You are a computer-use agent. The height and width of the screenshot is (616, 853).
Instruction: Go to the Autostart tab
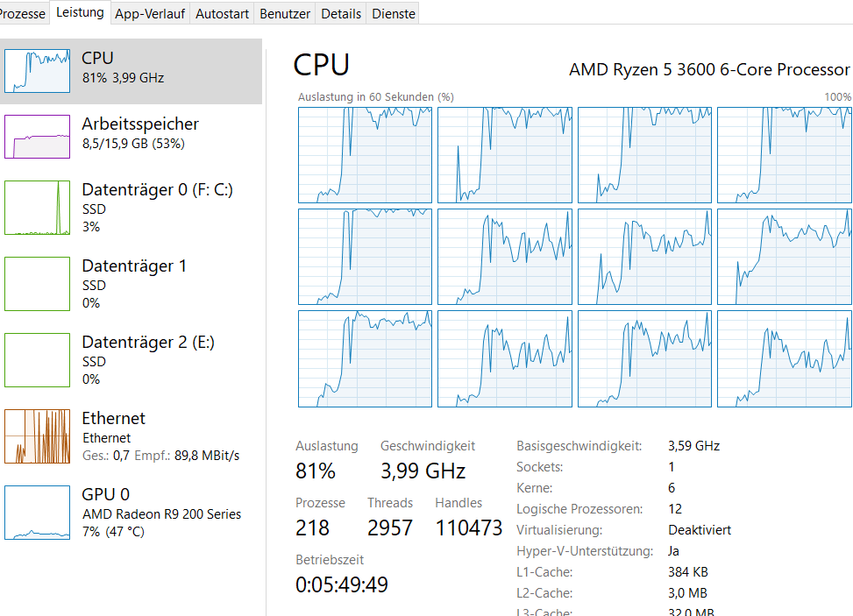tap(223, 13)
